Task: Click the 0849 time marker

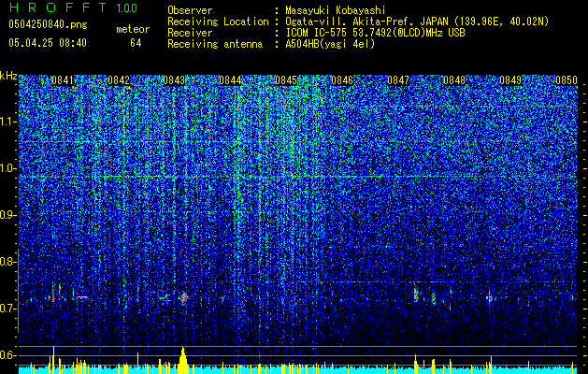Action: pyautogui.click(x=510, y=80)
